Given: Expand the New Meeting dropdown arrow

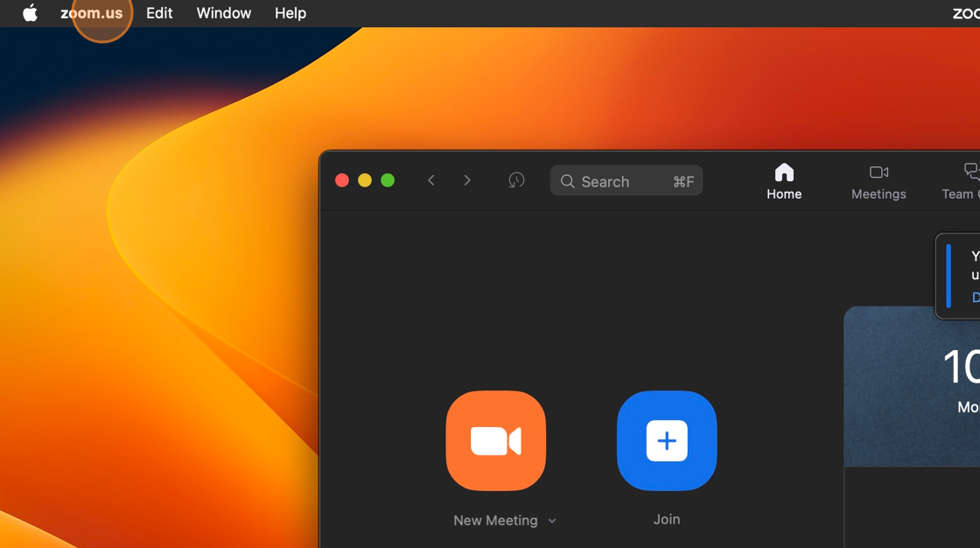Looking at the screenshot, I should [x=552, y=521].
